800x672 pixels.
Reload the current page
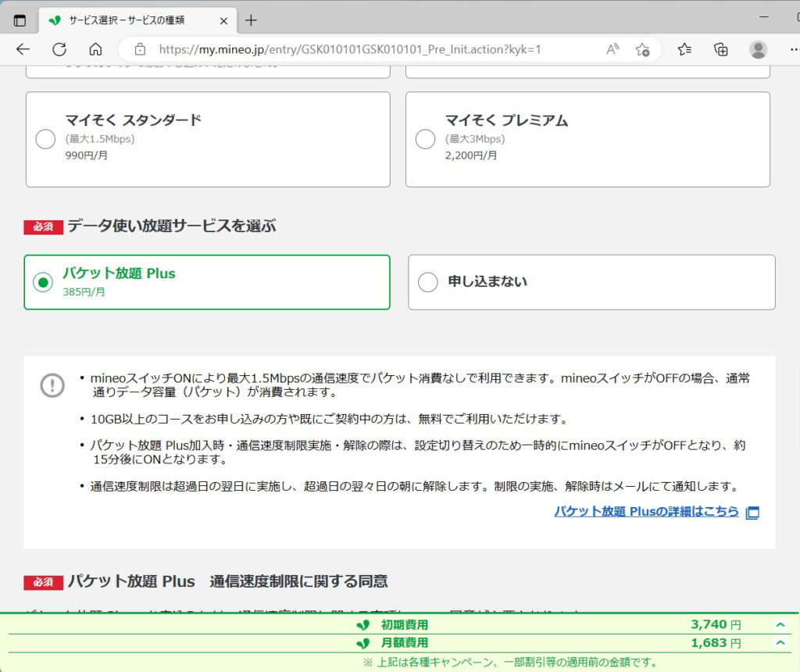click(x=59, y=49)
